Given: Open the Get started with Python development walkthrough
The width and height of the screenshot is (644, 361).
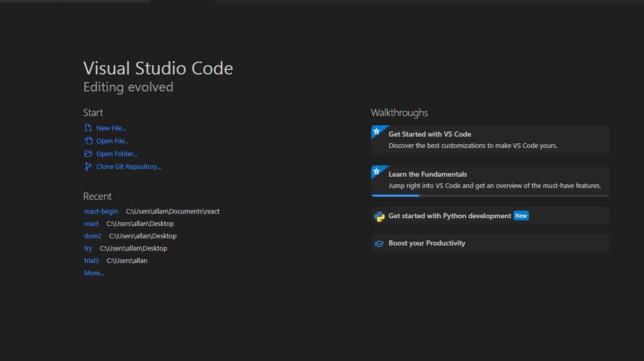Looking at the screenshot, I should 489,216.
